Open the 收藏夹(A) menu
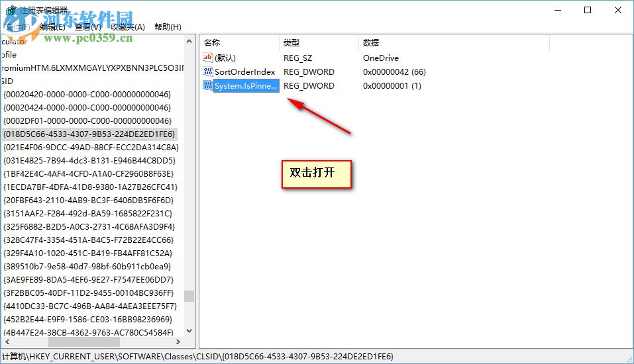 128,27
